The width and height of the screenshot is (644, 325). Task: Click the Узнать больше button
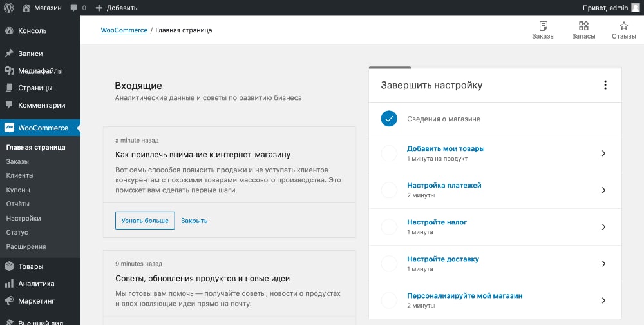145,221
